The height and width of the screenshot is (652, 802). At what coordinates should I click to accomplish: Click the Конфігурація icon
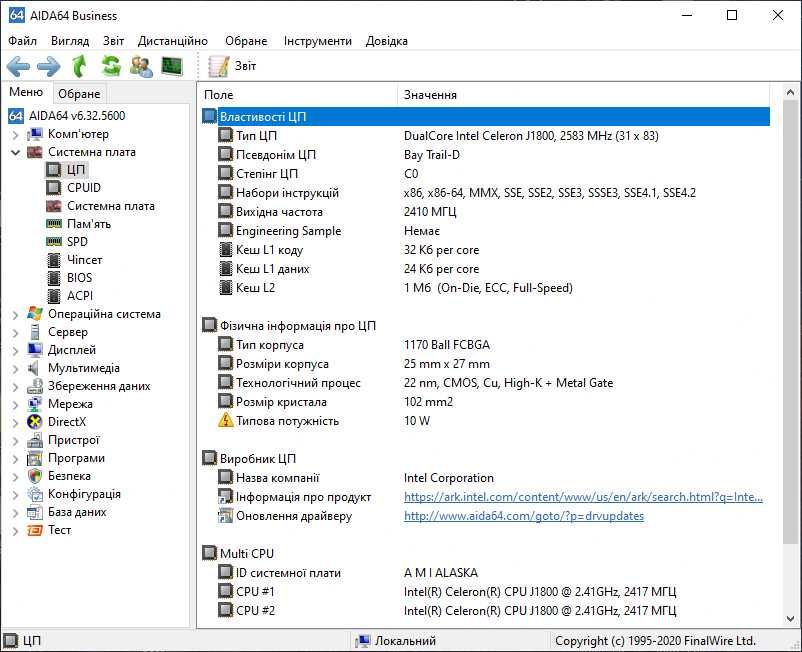coord(35,494)
